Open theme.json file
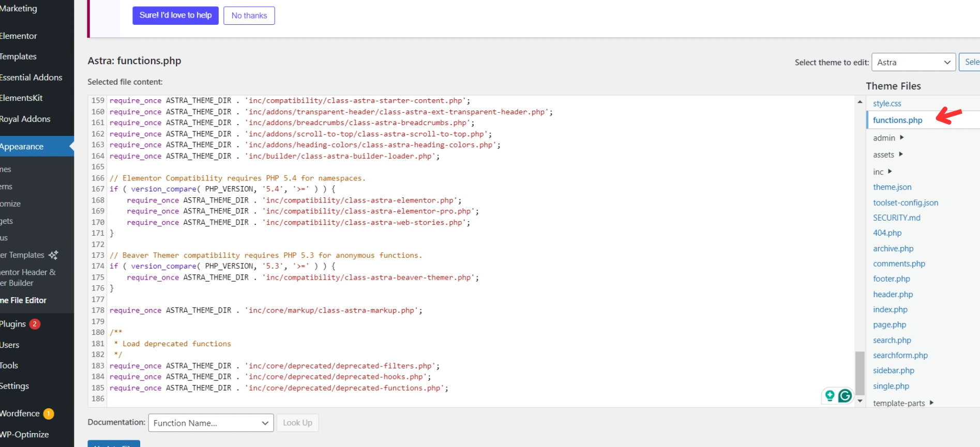Screen dimensions: 980x447 [892, 187]
